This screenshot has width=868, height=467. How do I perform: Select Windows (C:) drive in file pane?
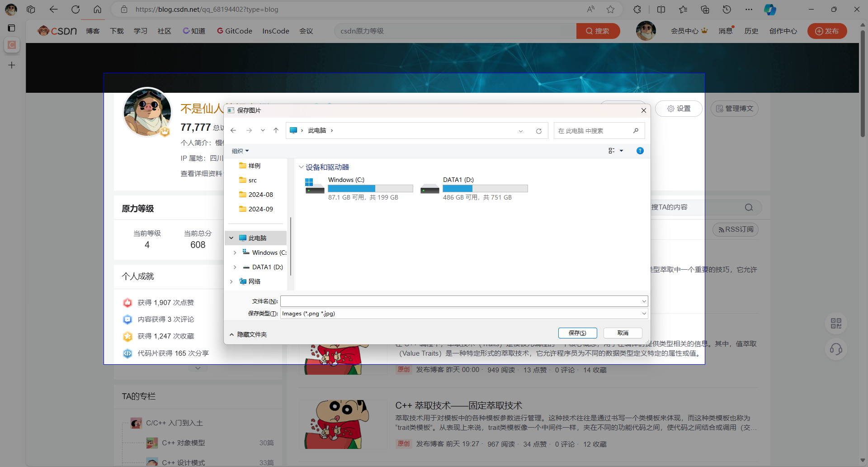click(x=359, y=188)
